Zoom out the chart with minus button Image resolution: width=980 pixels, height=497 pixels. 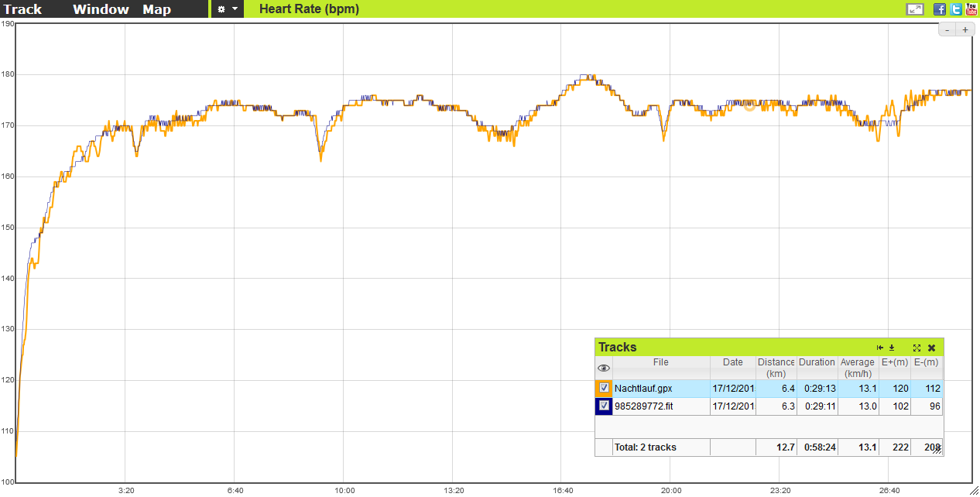coord(947,30)
